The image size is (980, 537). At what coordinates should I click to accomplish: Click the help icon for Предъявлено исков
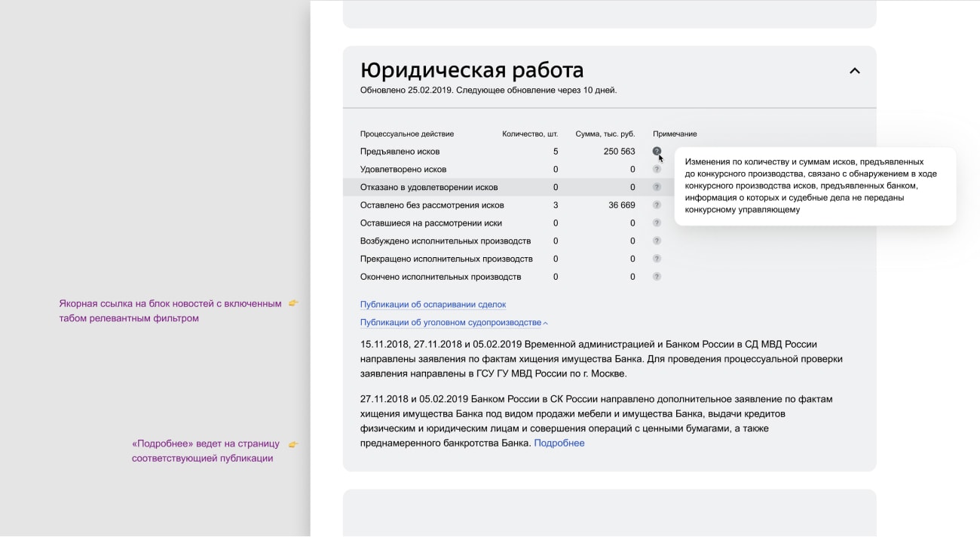[x=657, y=152]
